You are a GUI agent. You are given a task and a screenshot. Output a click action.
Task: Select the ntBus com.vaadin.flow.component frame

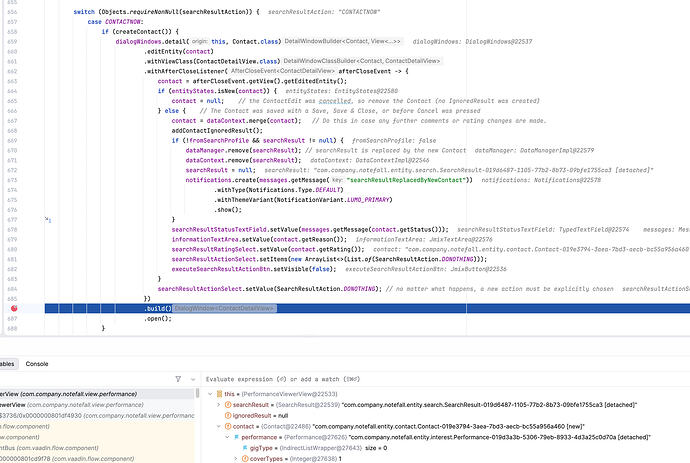coord(97,448)
